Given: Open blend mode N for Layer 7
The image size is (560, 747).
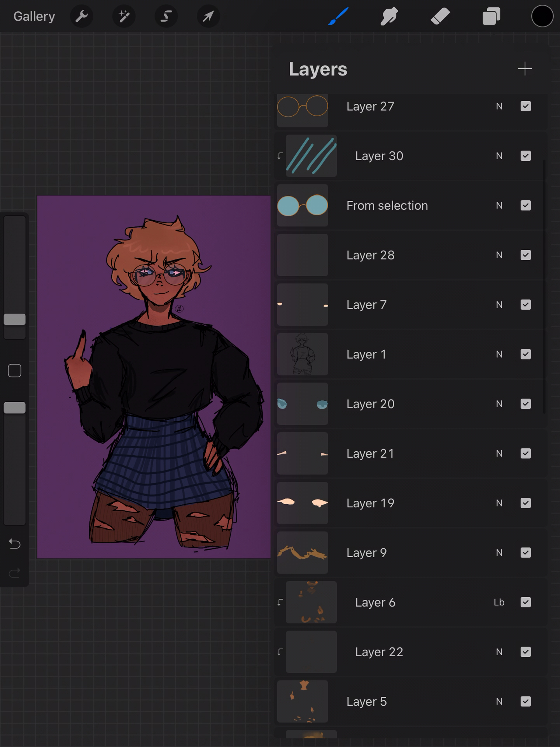Looking at the screenshot, I should pyautogui.click(x=499, y=305).
